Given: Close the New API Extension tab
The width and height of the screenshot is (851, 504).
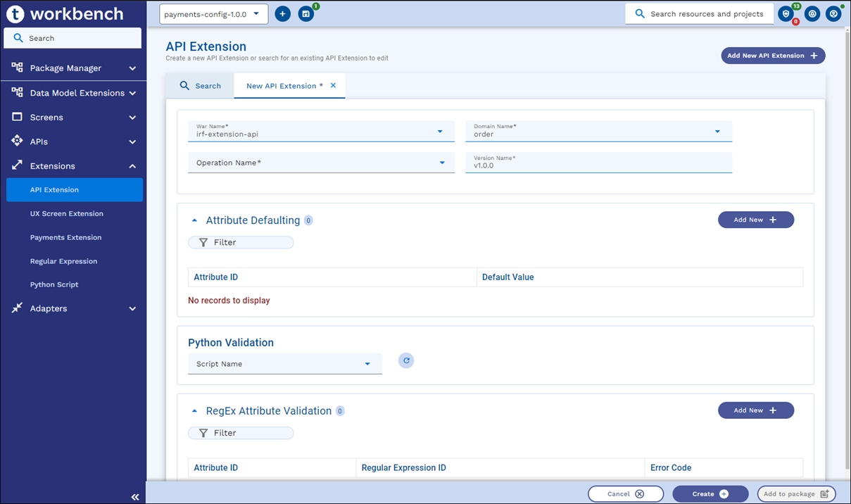Looking at the screenshot, I should [x=334, y=86].
